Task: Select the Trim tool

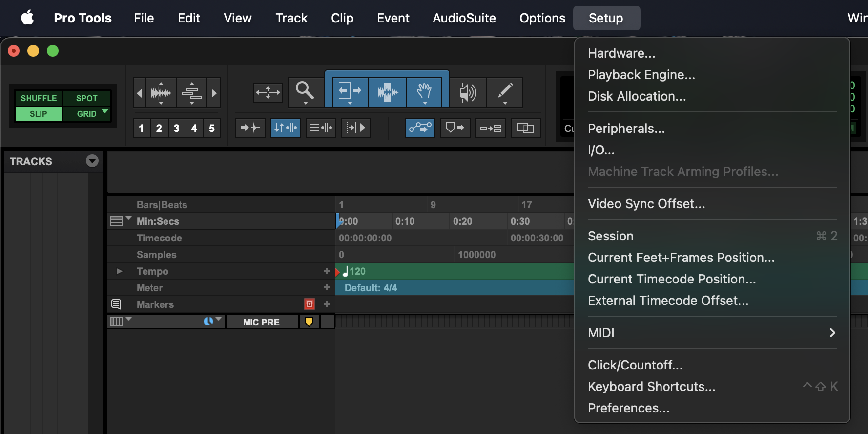Action: click(x=350, y=92)
